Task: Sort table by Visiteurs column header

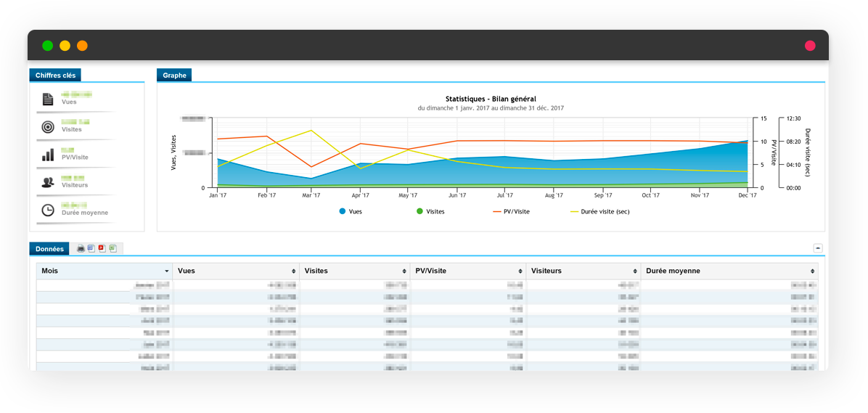Action: click(583, 271)
